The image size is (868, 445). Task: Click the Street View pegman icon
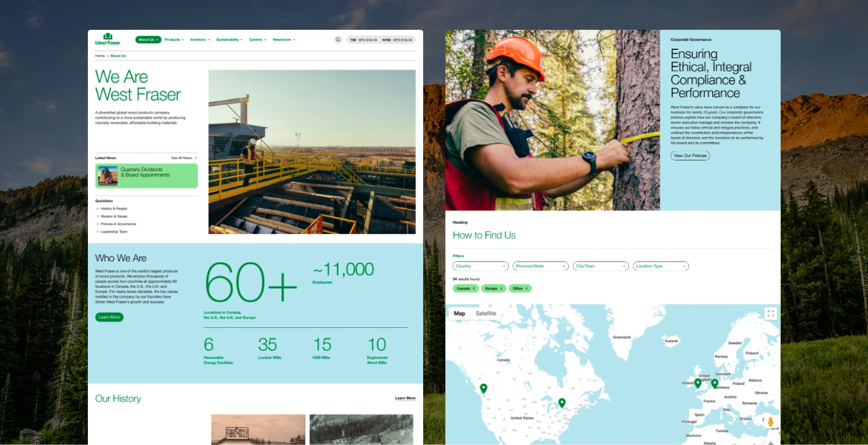[x=770, y=422]
